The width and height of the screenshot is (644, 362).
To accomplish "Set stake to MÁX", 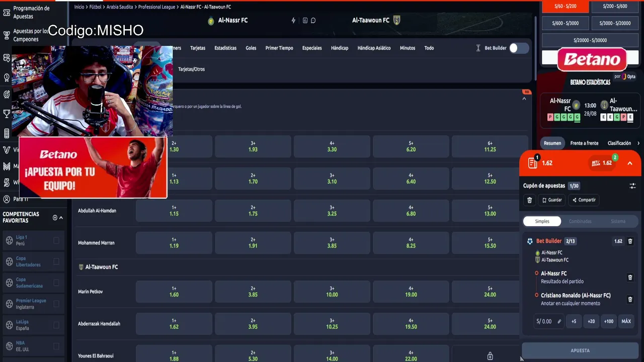I will (x=626, y=321).
